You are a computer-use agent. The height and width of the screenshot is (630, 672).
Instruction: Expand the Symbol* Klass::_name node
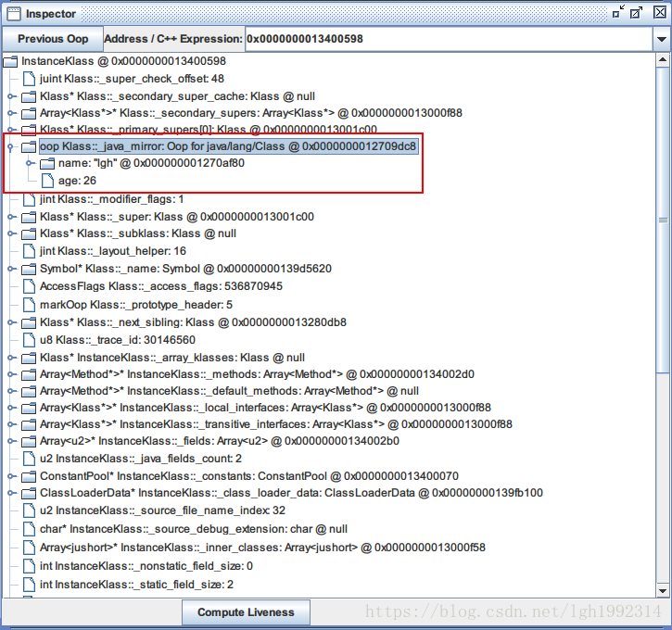(11, 269)
